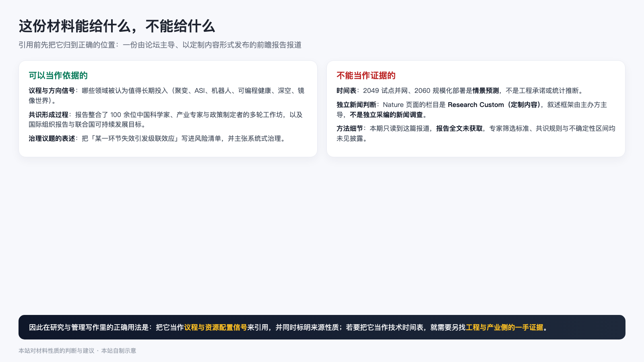Click the quoted phrase 某一环节失效引发级联效应

click(135, 138)
